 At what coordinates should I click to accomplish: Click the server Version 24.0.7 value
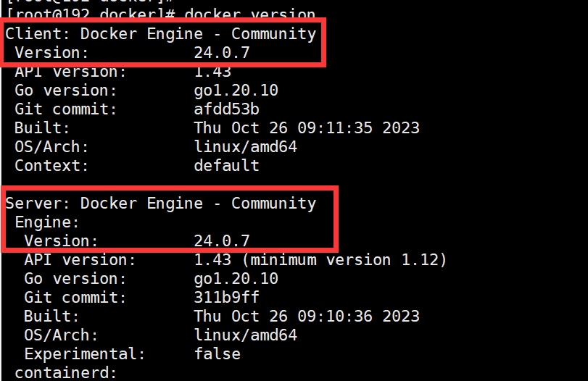coord(222,241)
